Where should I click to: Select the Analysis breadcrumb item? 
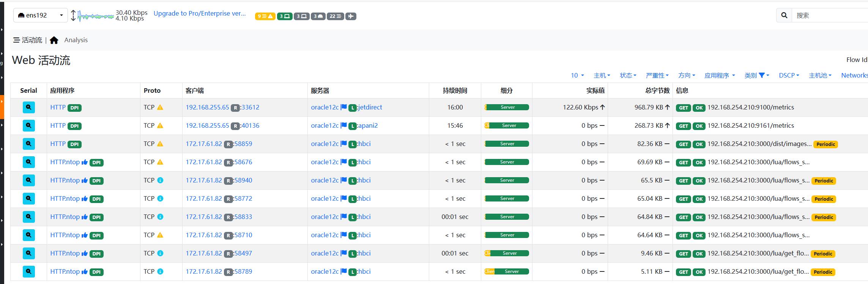click(x=76, y=40)
